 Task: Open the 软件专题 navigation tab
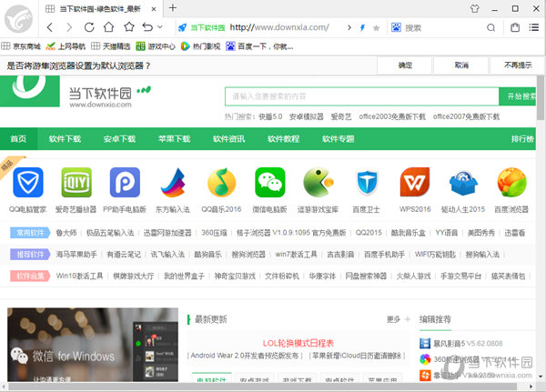[x=339, y=139]
